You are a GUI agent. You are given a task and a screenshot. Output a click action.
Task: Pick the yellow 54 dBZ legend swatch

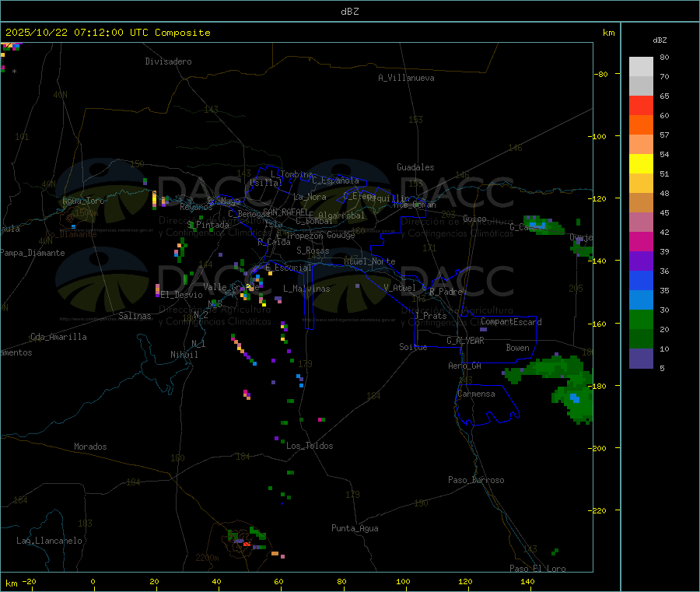tap(641, 164)
